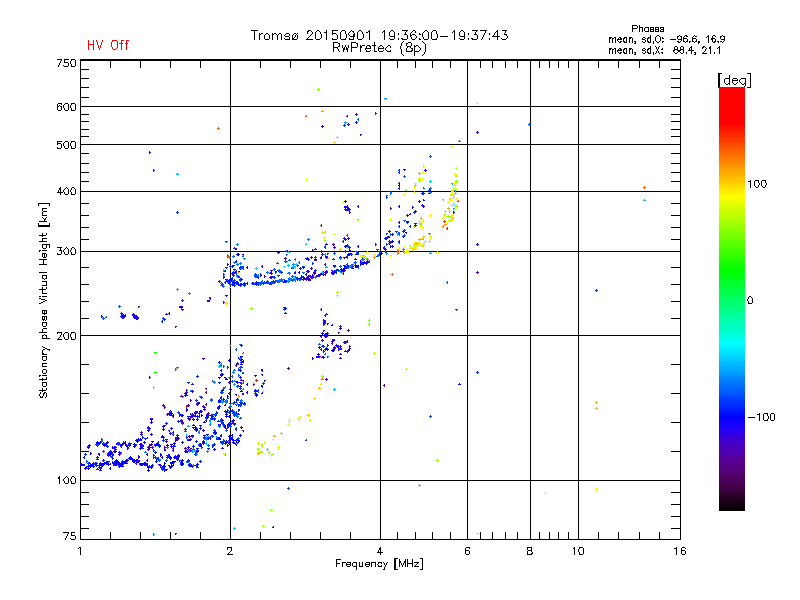800x600 pixels.
Task: Click the '[deg]' colorbar unit label
Action: point(734,80)
